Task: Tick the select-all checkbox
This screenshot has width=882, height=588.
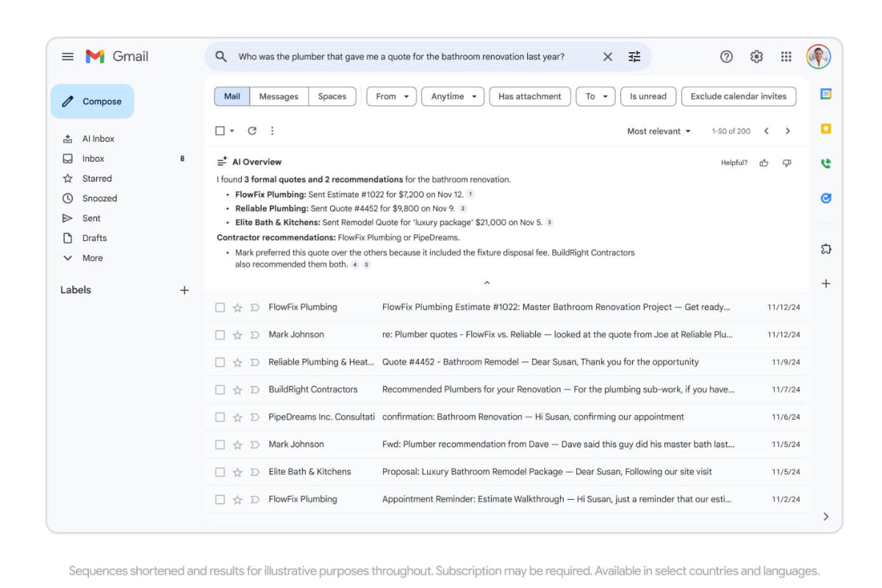Action: 220,131
